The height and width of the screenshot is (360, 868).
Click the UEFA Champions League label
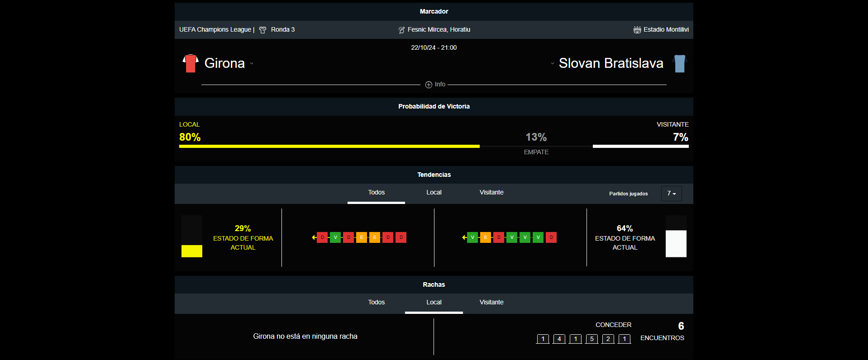point(215,30)
